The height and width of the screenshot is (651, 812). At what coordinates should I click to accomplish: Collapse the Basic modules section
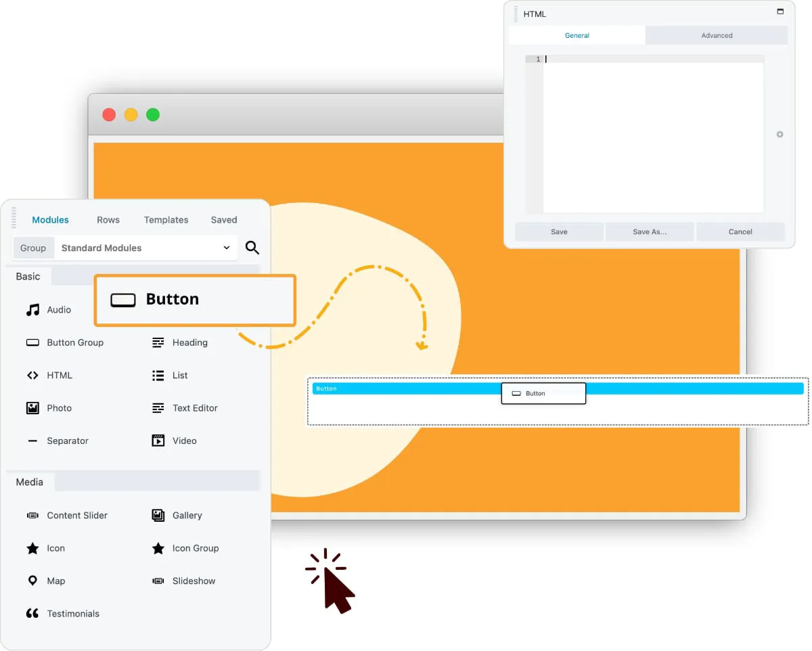28,276
